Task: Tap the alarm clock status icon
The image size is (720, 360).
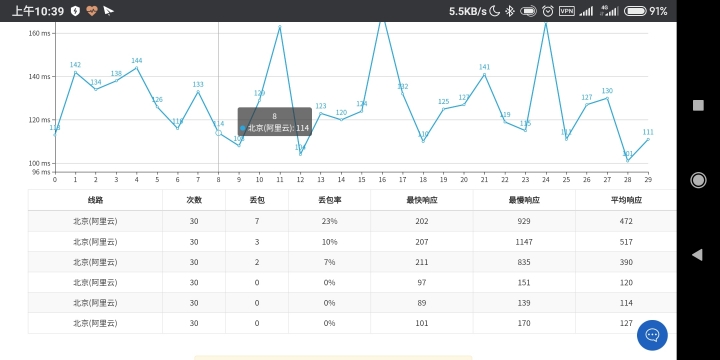Action: coord(547,11)
